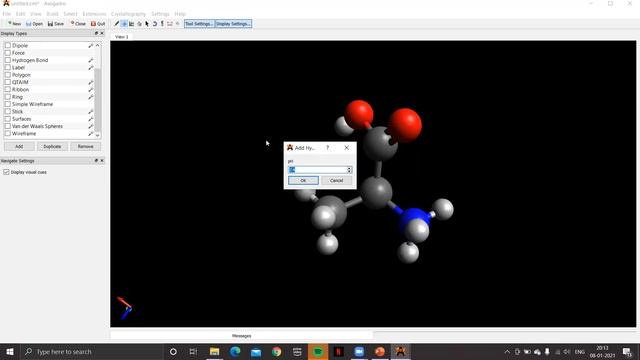Image resolution: width=640 pixels, height=360 pixels.
Task: Enable Van der Waals Spheres display
Action: (x=8, y=127)
